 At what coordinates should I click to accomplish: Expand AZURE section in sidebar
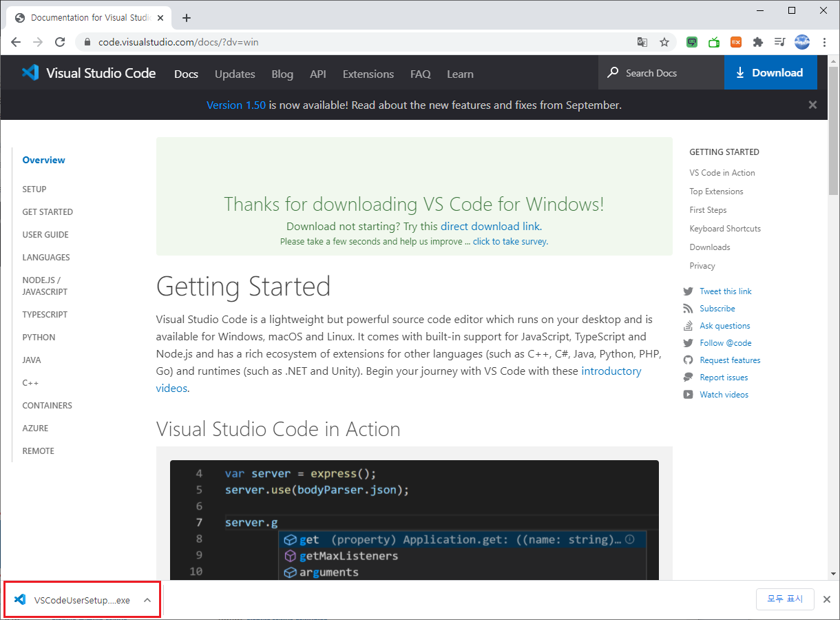pyautogui.click(x=35, y=428)
